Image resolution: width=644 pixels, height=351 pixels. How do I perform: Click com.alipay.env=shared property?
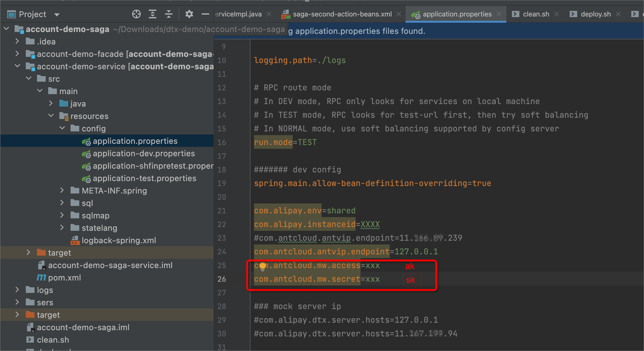[x=305, y=211]
